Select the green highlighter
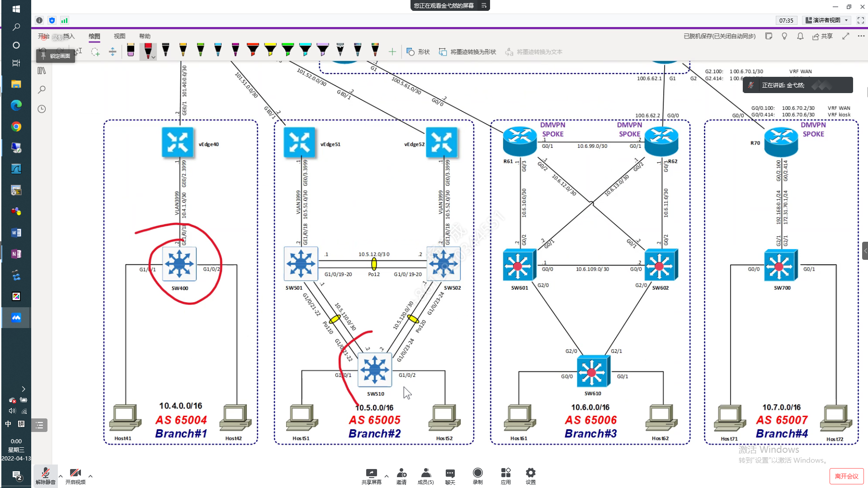Image resolution: width=868 pixels, height=488 pixels. point(288,50)
